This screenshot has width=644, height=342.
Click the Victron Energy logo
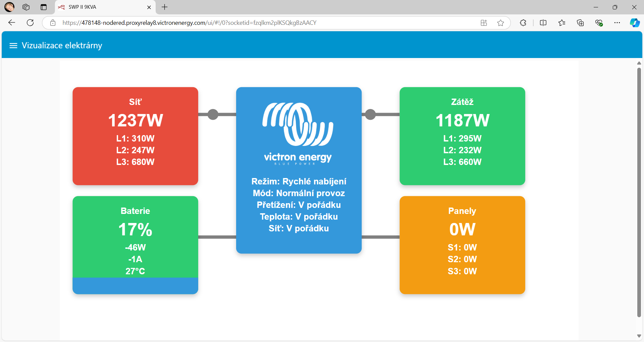[x=298, y=134]
